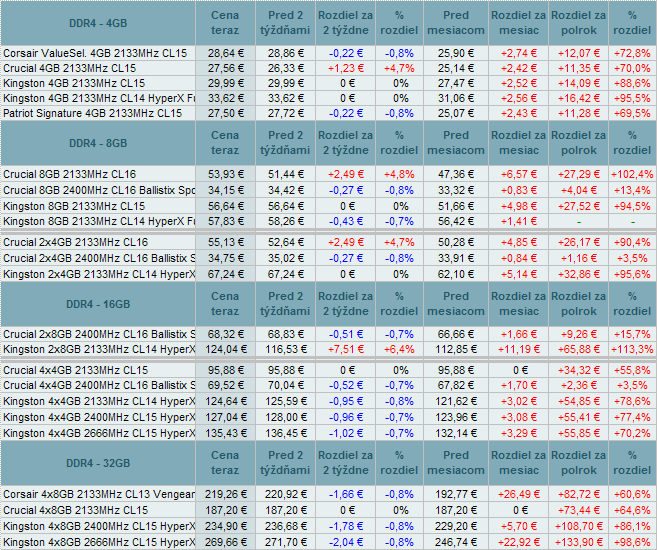Click Kingston 4GB 2133MHz CL15 product name

(74, 83)
